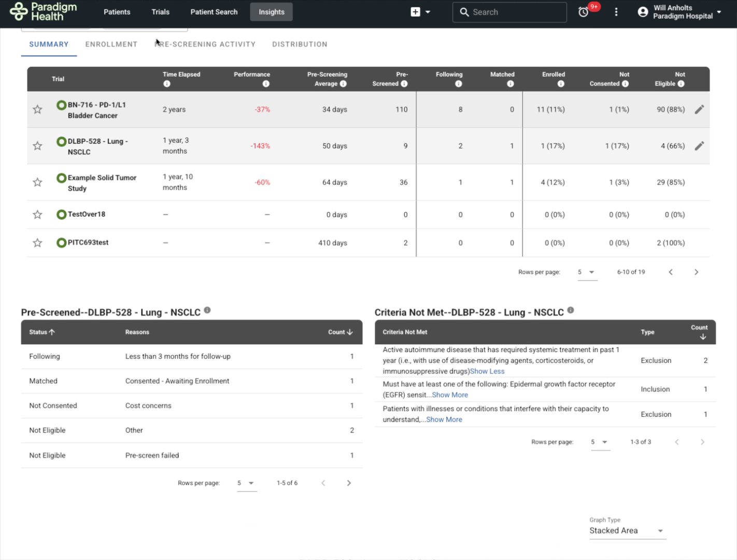Screen dimensions: 737x560
Task: Open Pre-Screened table rows-per-page dropdown
Action: tap(246, 483)
